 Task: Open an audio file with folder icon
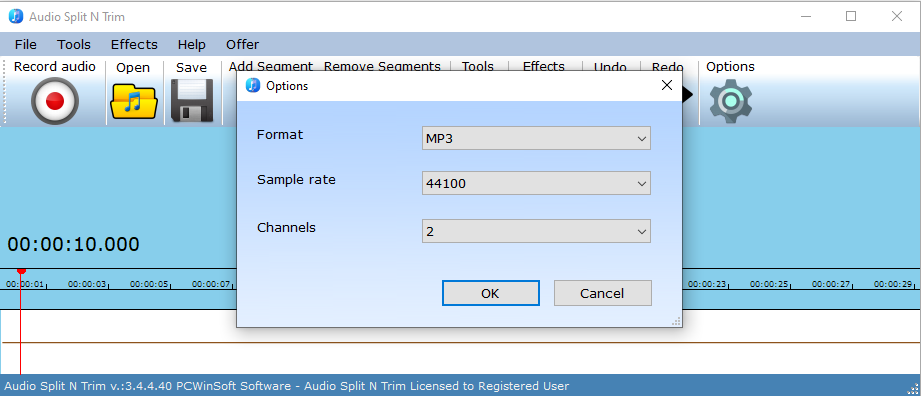(134, 101)
